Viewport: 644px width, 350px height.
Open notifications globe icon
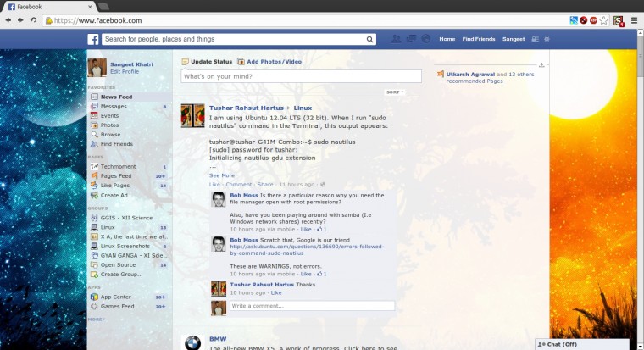426,39
